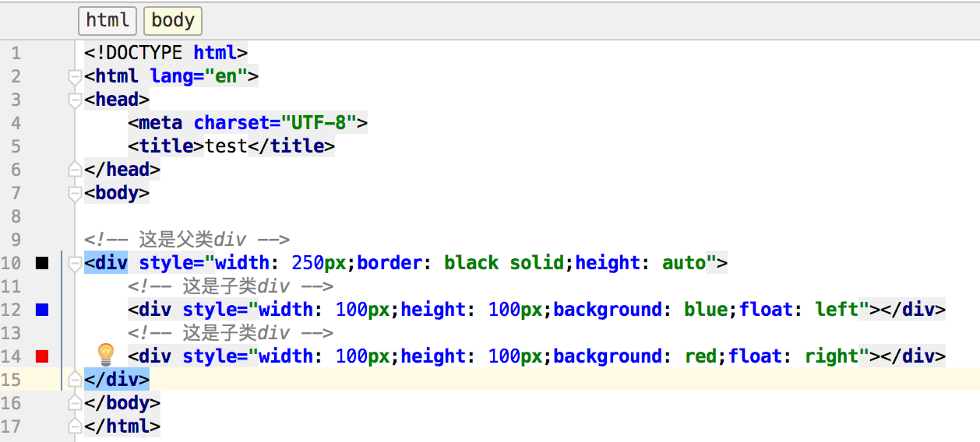Click the 这是子类div comment on line 13
The height and width of the screenshot is (442, 980).
231,333
